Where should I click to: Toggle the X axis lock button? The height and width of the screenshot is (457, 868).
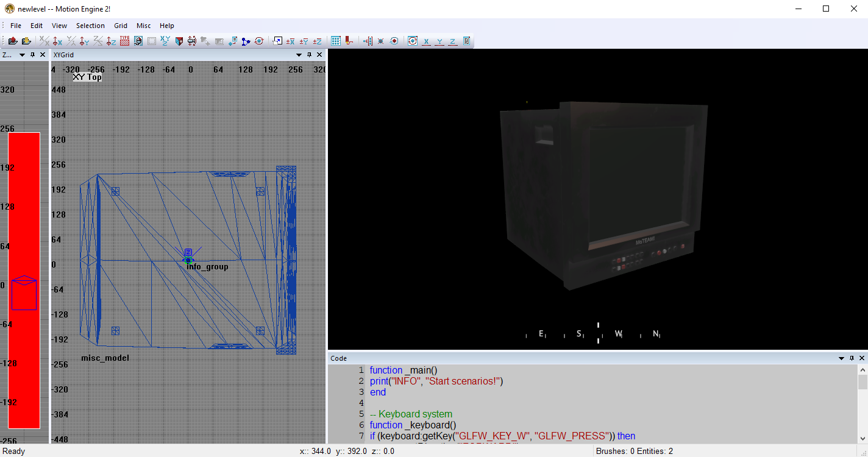point(426,41)
